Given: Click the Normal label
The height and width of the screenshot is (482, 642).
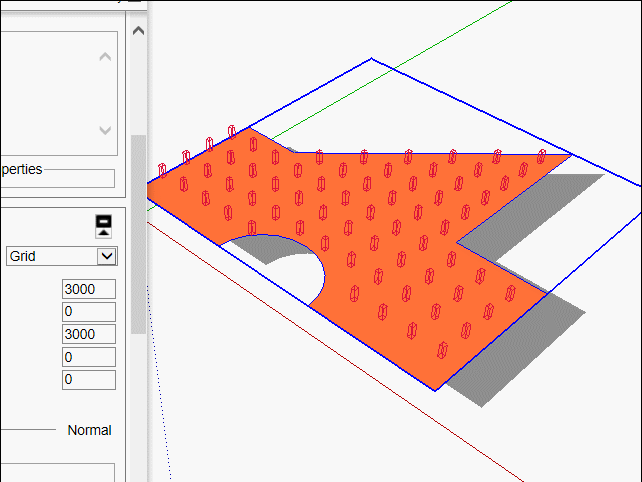Looking at the screenshot, I should coord(89,430).
